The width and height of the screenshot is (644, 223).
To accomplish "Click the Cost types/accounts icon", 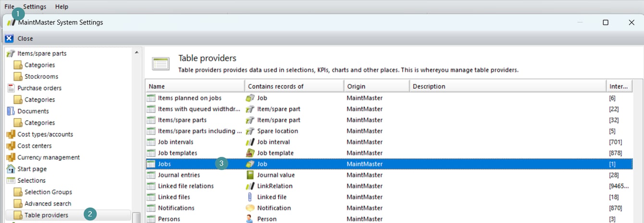I will (x=11, y=134).
